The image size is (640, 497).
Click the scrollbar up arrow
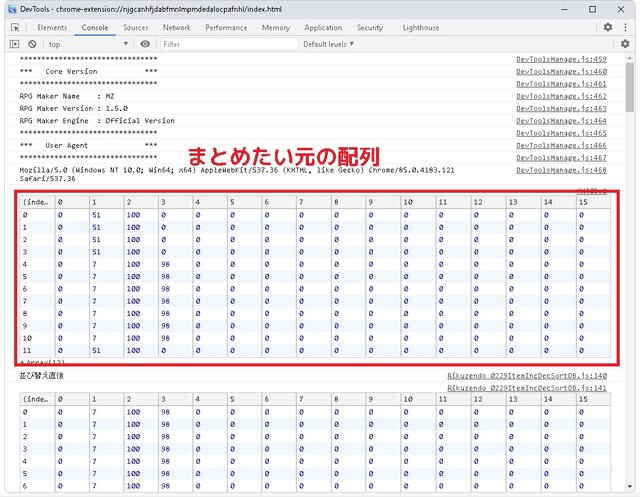[x=629, y=58]
